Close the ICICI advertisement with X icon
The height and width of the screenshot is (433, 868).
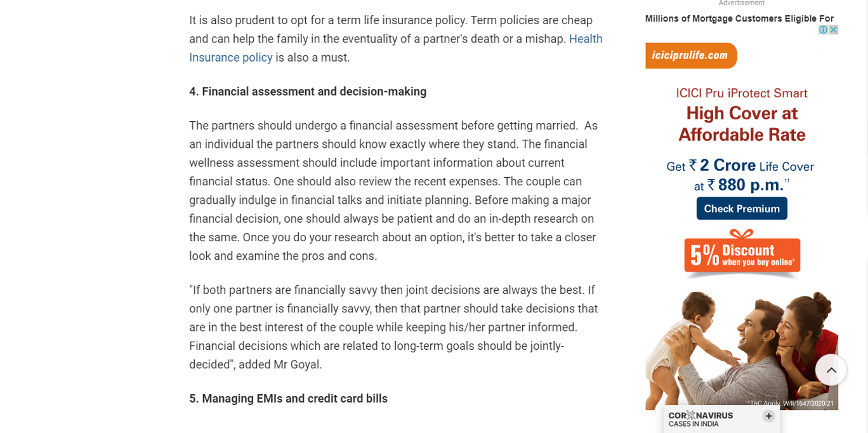pyautogui.click(x=833, y=30)
